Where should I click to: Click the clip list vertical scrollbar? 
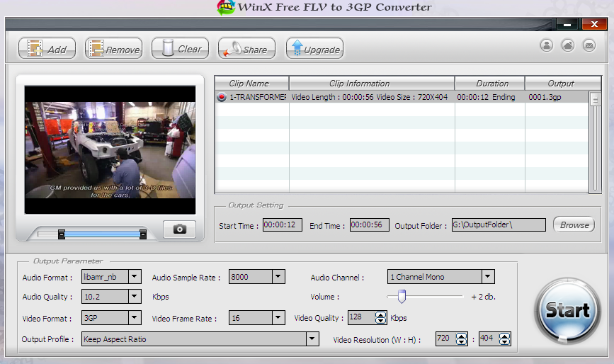[595, 142]
